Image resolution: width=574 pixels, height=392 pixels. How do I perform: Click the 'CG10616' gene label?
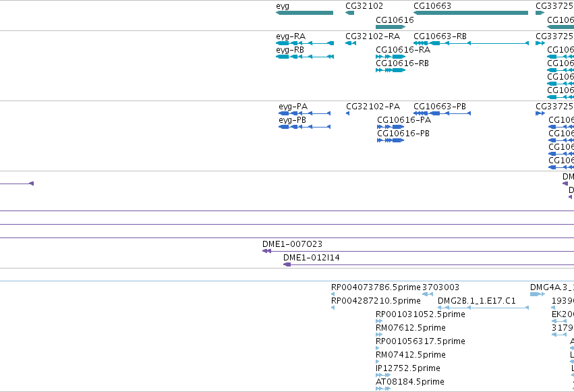pos(395,20)
